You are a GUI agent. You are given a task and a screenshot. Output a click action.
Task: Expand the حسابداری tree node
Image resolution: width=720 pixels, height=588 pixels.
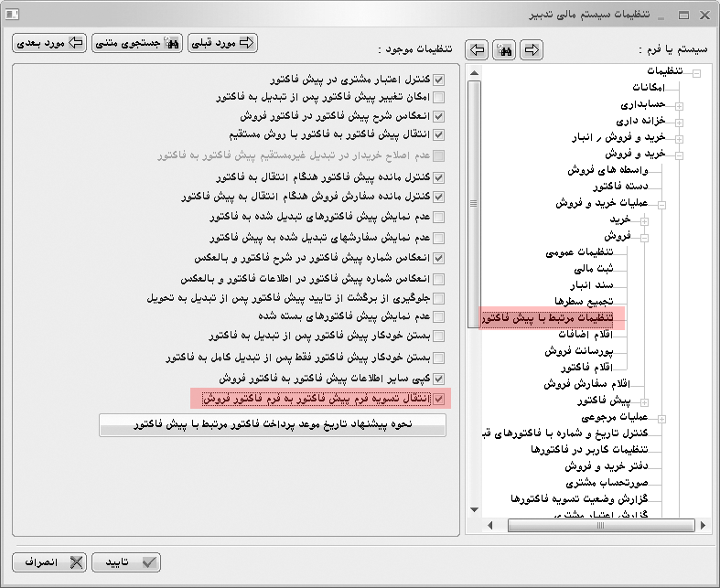click(x=679, y=107)
